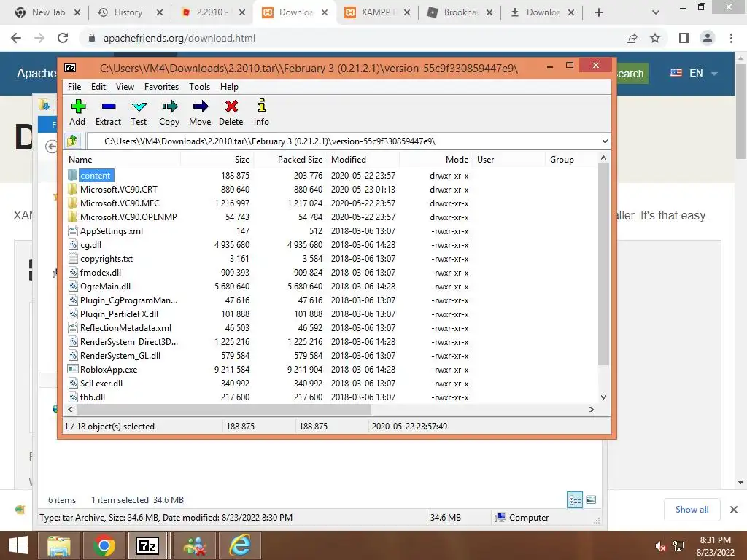Click the horizontal scrollbar's right arrow
The image size is (747, 560).
591,409
